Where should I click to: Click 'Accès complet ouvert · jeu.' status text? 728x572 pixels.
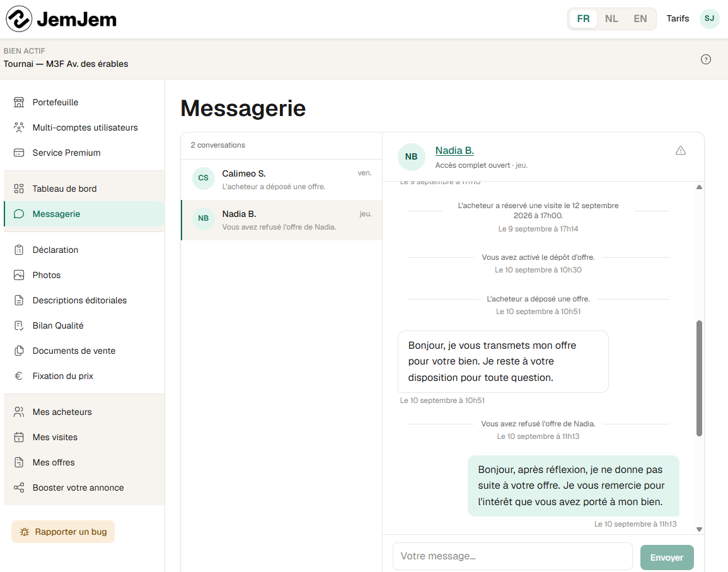click(482, 165)
